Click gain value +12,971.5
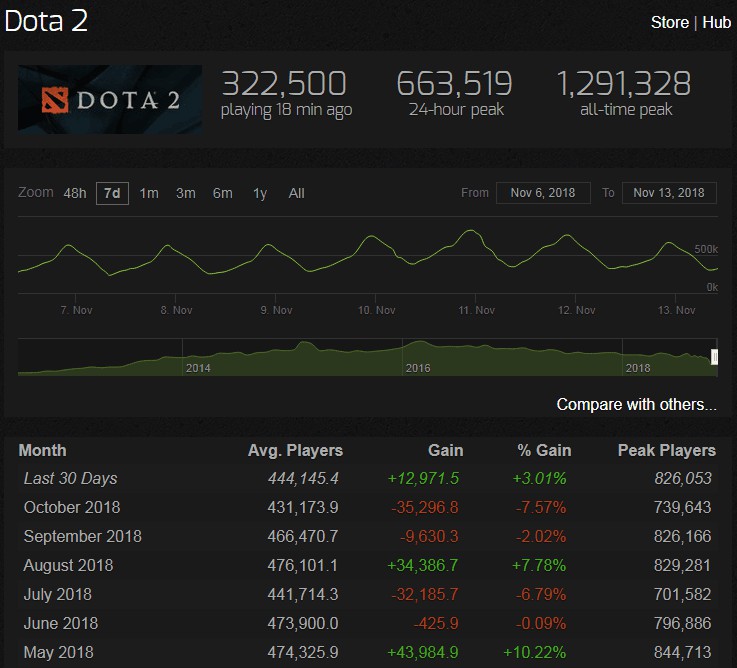 coord(423,479)
